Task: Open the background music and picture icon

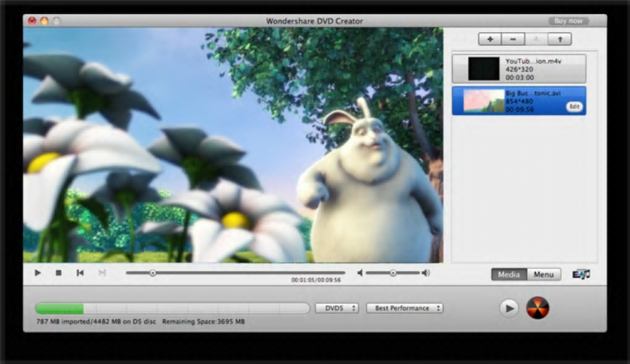Action: coord(581,275)
